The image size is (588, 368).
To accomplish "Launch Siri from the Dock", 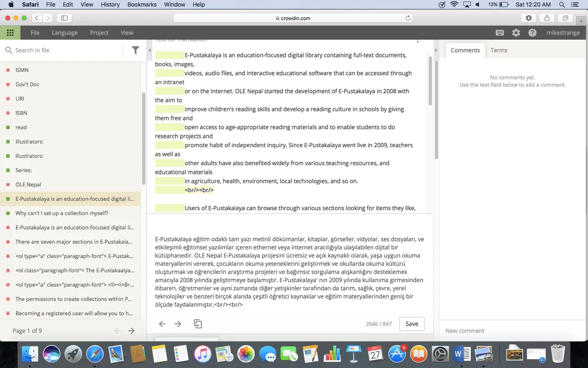I will 52,354.
